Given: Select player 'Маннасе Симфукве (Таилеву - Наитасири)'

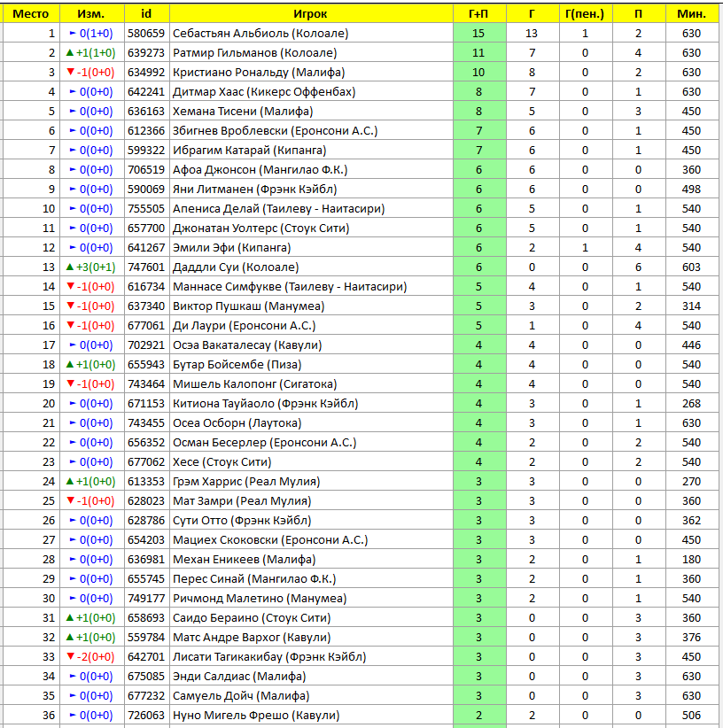Looking at the screenshot, I should (x=290, y=287).
